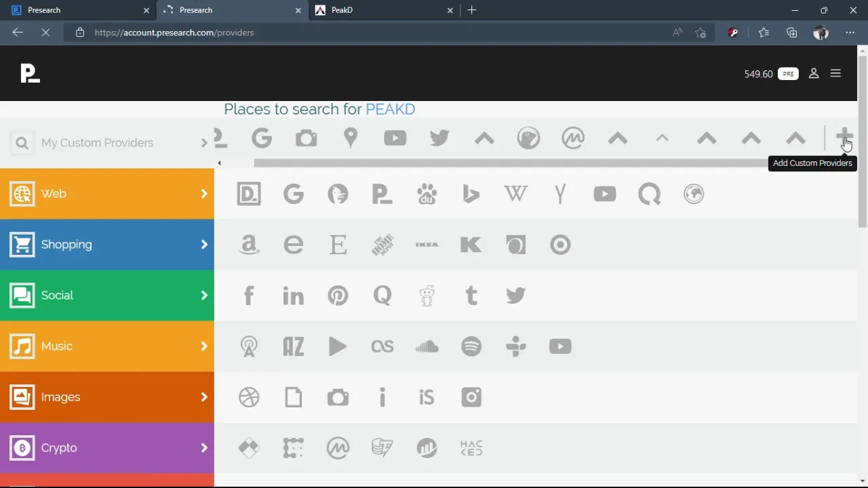Viewport: 868px width, 488px height.
Task: Click the PEAKD search term link
Action: [391, 109]
